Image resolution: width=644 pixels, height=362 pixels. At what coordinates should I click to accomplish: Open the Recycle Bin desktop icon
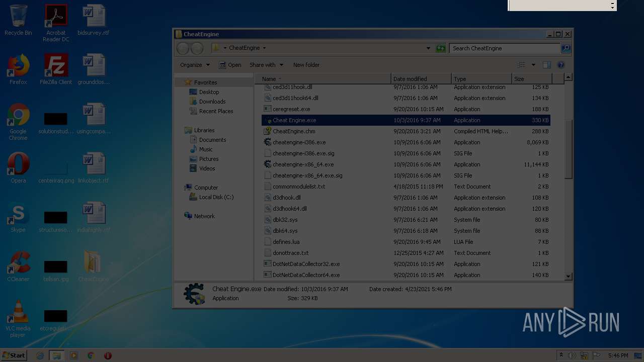coord(18,20)
